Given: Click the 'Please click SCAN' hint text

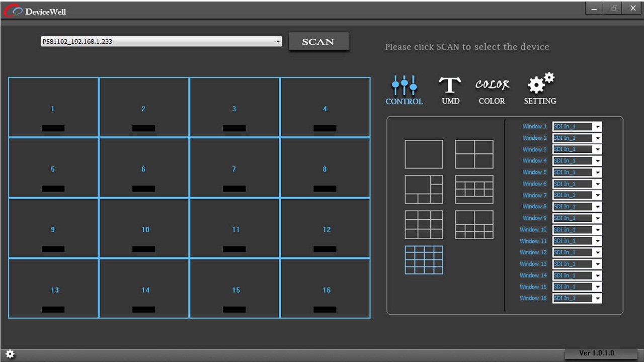Looking at the screenshot, I should point(467,47).
